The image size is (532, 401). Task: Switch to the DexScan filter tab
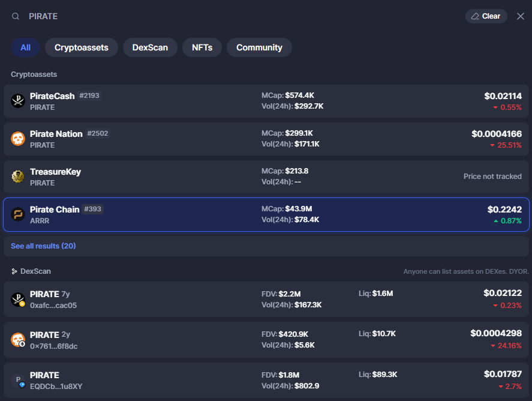[x=150, y=47]
